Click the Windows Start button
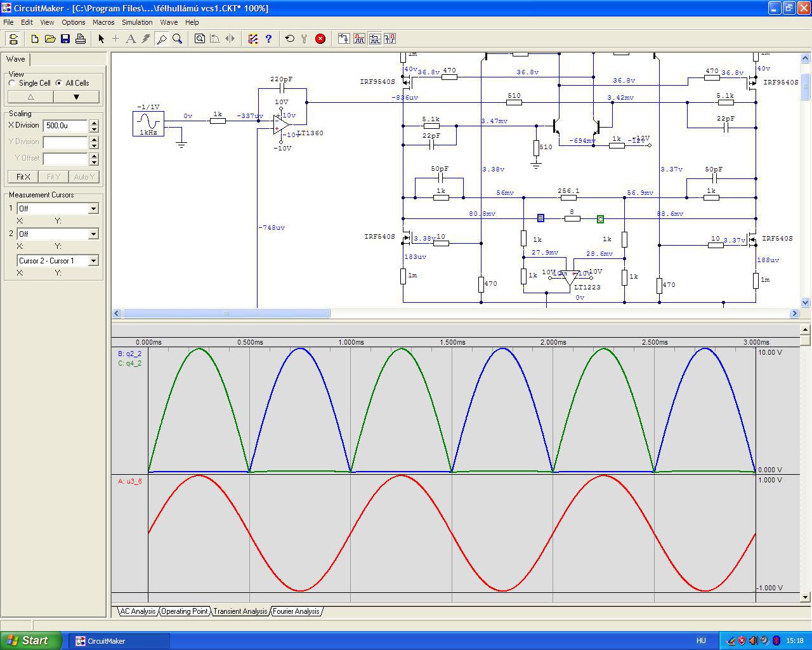Viewport: 812px width, 650px height. pos(31,640)
